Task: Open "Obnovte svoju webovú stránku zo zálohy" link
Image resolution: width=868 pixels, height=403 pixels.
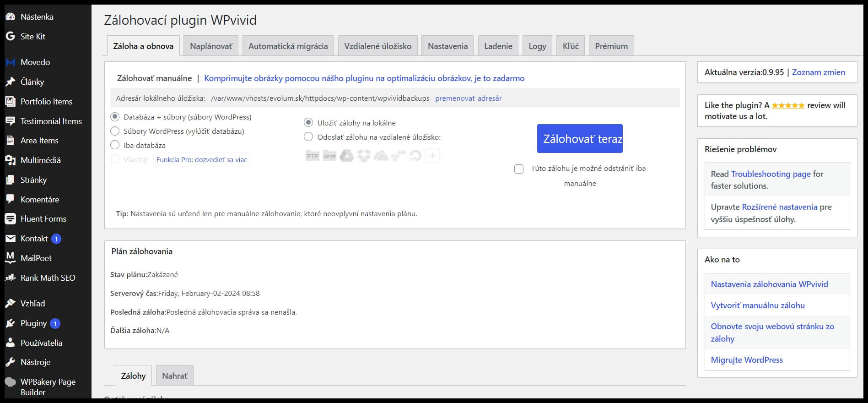Action: 772,332
